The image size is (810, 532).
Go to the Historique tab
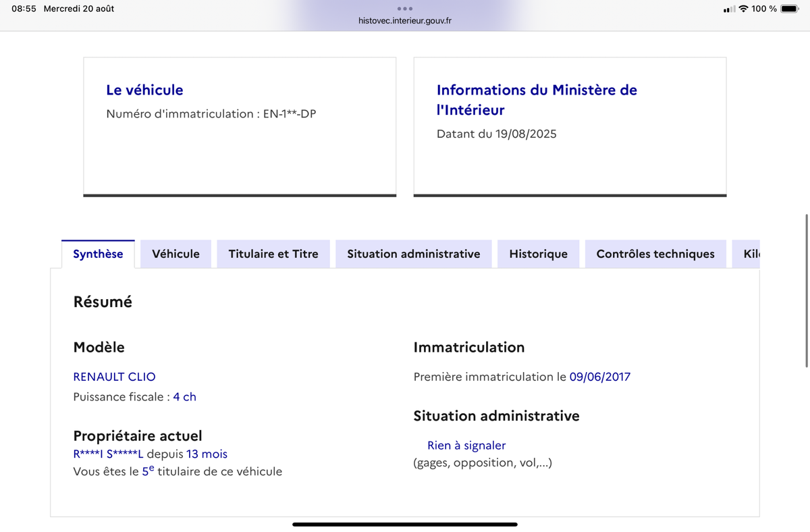(539, 254)
